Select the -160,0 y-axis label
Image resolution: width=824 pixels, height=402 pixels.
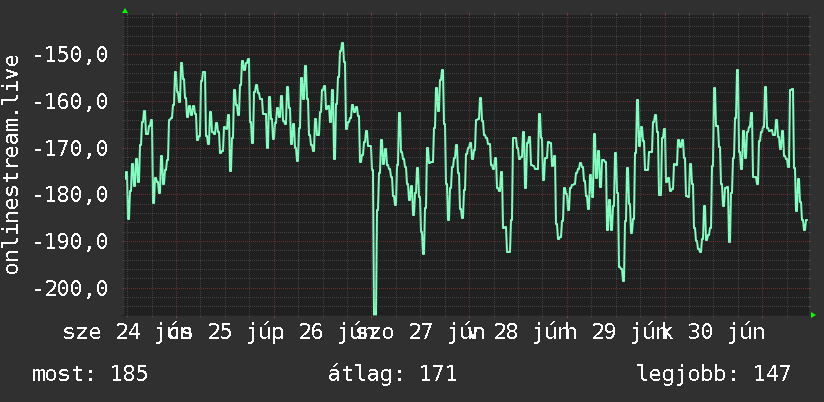70,101
